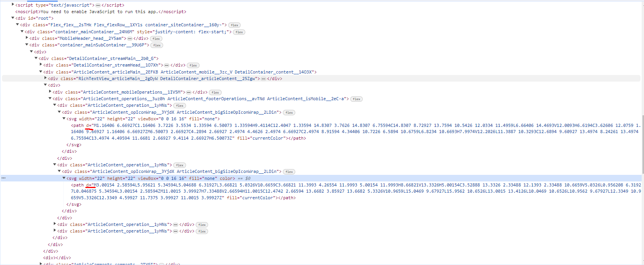
Task: Select the noscript "You need to enable JavaScript" line
Action: (x=101, y=12)
